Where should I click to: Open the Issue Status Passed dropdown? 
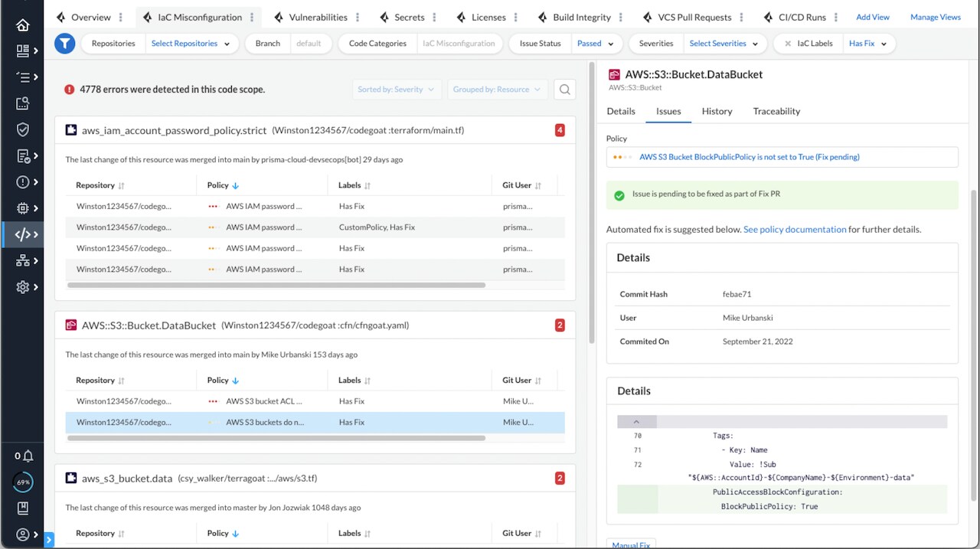click(599, 44)
